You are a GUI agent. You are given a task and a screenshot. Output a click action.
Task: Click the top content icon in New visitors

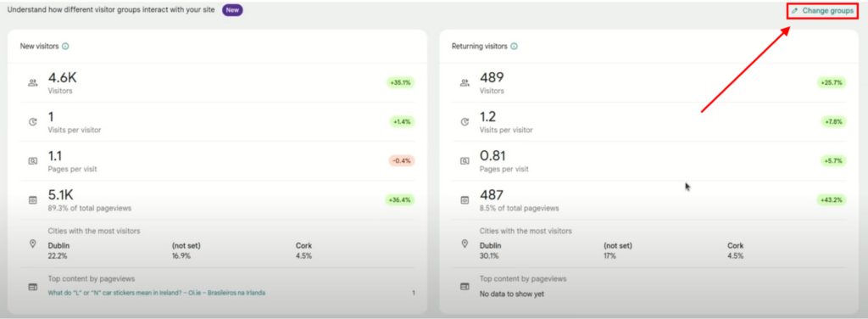pos(33,287)
